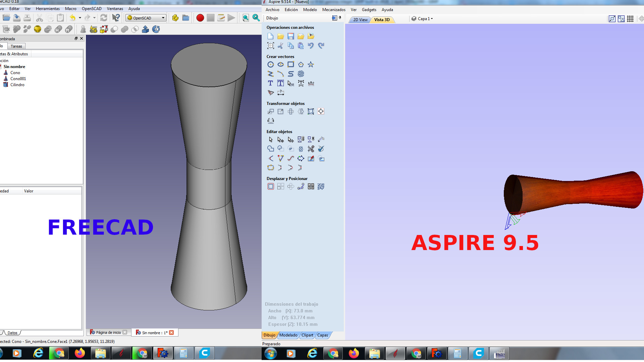This screenshot has width=644, height=362.
Task: Toggle the grid display icon in Aspire
Action: [630, 19]
